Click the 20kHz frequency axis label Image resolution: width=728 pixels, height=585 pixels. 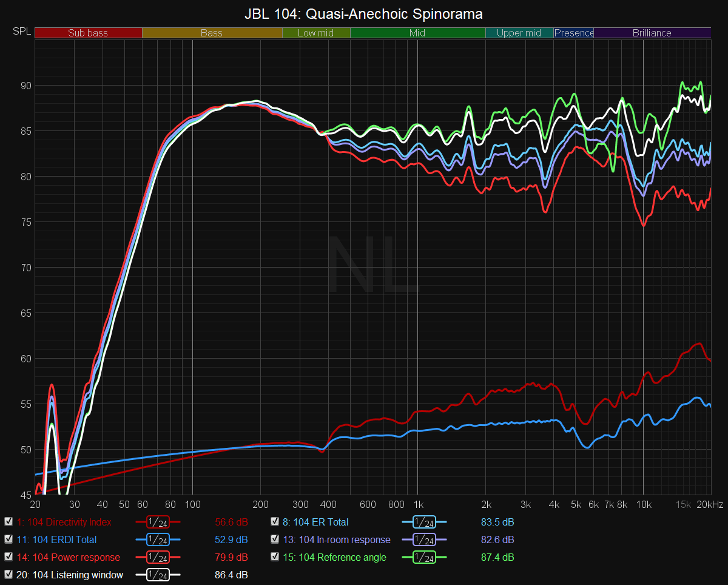click(709, 505)
